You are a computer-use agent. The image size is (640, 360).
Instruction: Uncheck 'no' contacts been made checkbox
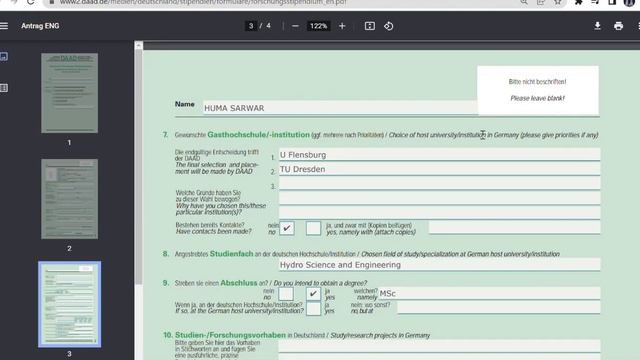(287, 228)
